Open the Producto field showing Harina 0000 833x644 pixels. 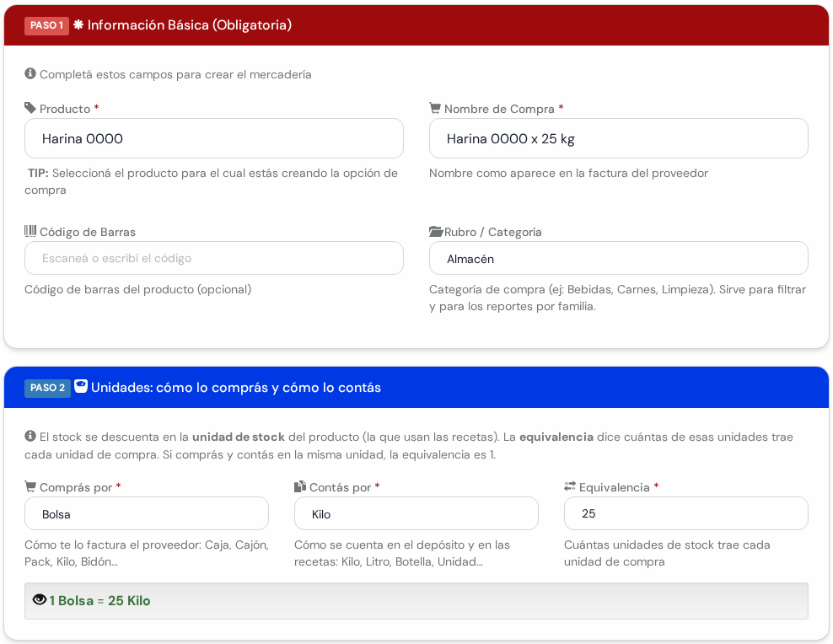214,138
